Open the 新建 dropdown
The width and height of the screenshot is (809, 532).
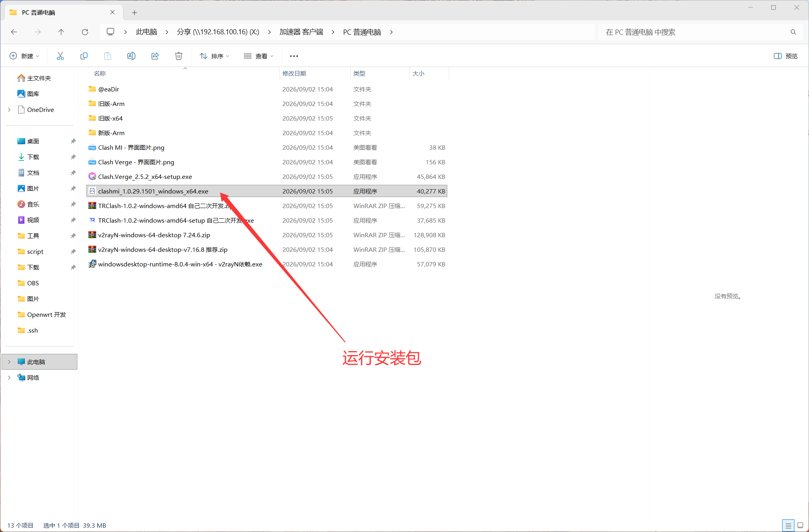pyautogui.click(x=24, y=56)
